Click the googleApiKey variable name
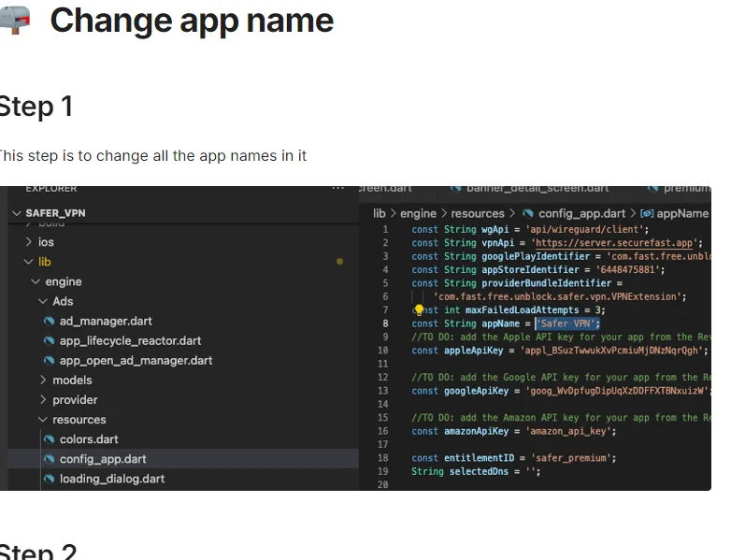 [476, 391]
